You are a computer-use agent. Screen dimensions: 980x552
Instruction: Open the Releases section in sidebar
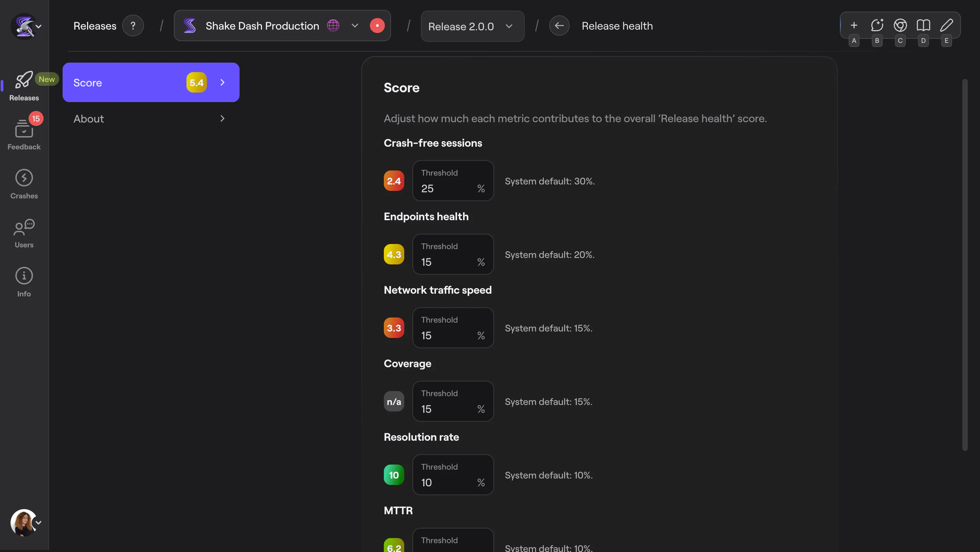(23, 86)
